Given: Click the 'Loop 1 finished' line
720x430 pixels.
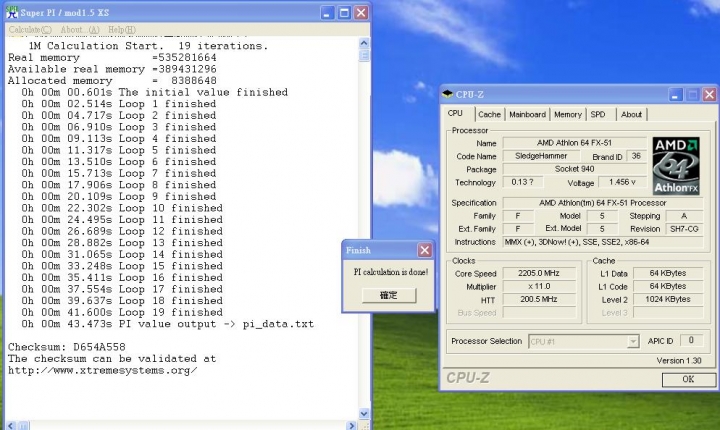Looking at the screenshot, I should tap(118, 104).
